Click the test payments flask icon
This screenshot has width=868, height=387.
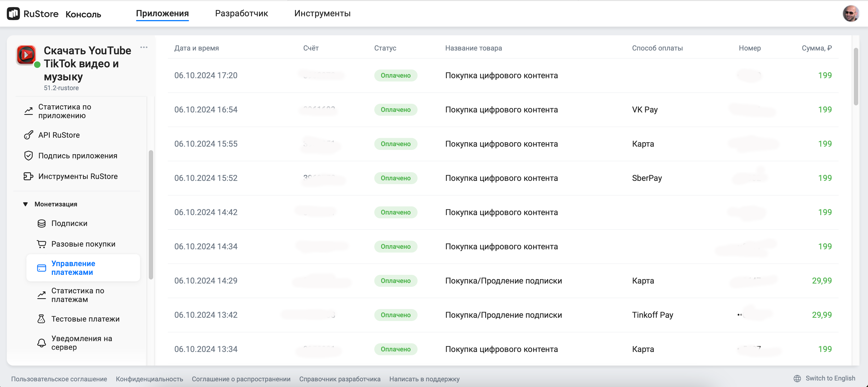click(x=41, y=319)
